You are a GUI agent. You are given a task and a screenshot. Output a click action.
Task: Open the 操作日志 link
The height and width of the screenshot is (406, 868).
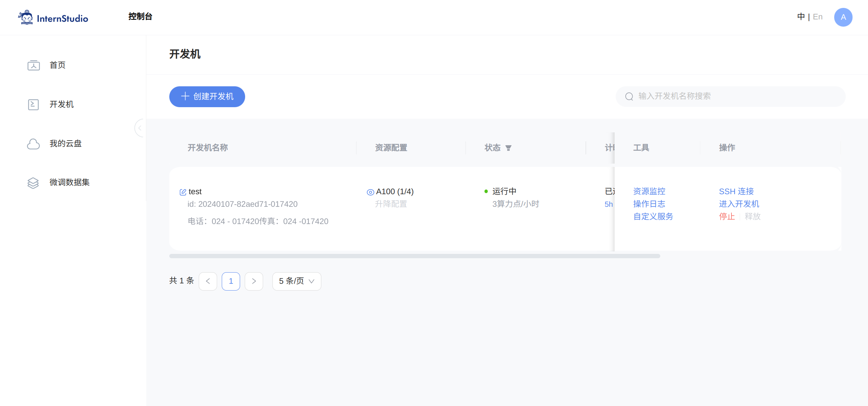pyautogui.click(x=649, y=204)
